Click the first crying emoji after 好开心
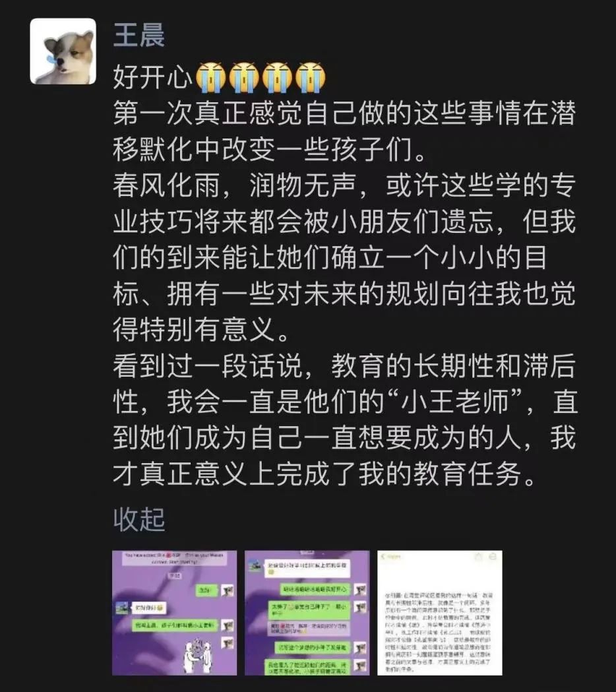 point(210,78)
